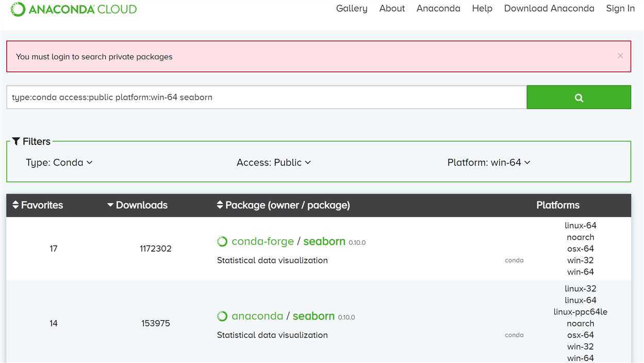The image size is (644, 363).
Task: Click linux-32 platform in anaconda row
Action: pyautogui.click(x=581, y=289)
